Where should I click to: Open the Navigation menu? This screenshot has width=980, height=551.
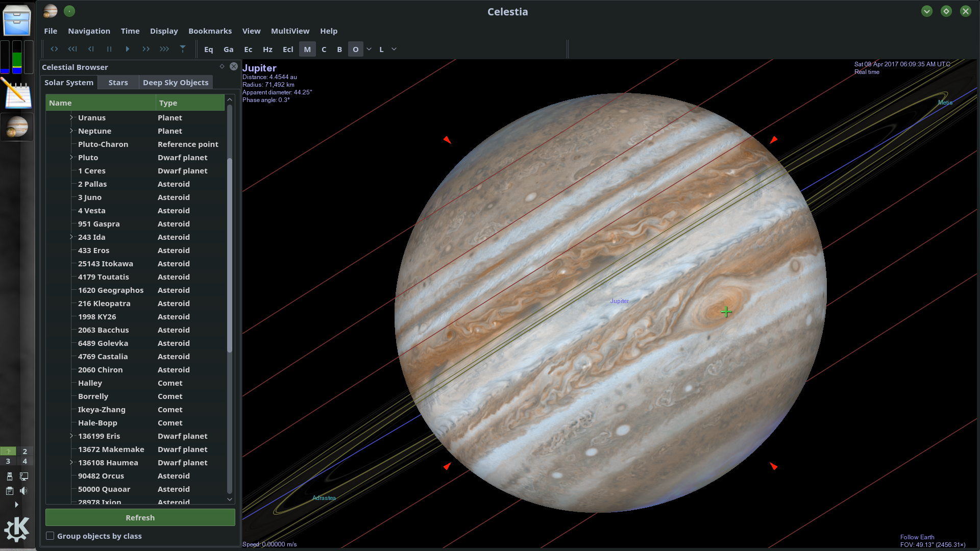coord(89,31)
